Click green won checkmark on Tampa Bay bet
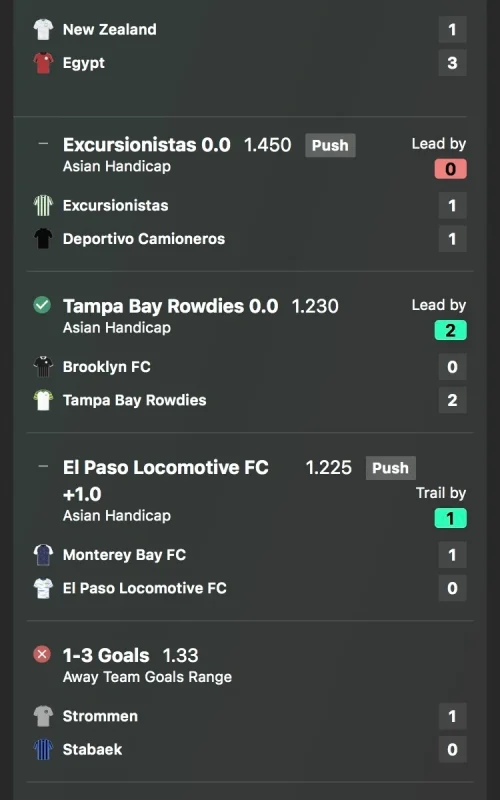The width and height of the screenshot is (500, 800). tap(42, 305)
